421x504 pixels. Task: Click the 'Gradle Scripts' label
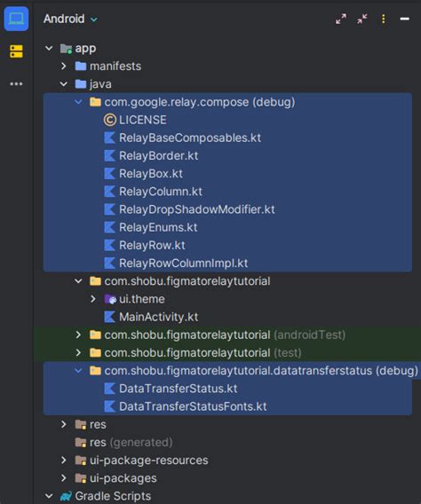pyautogui.click(x=113, y=496)
